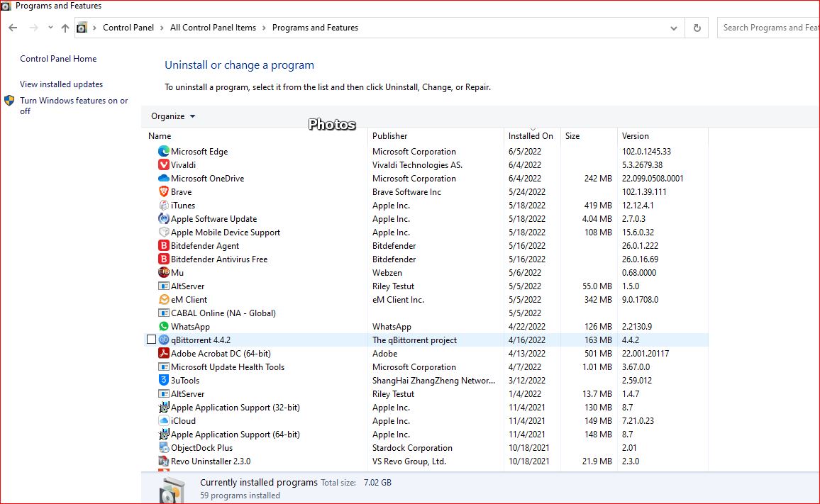This screenshot has height=504, width=820.
Task: Click size '501 MB' for Adobe Acrobat
Action: (x=598, y=354)
